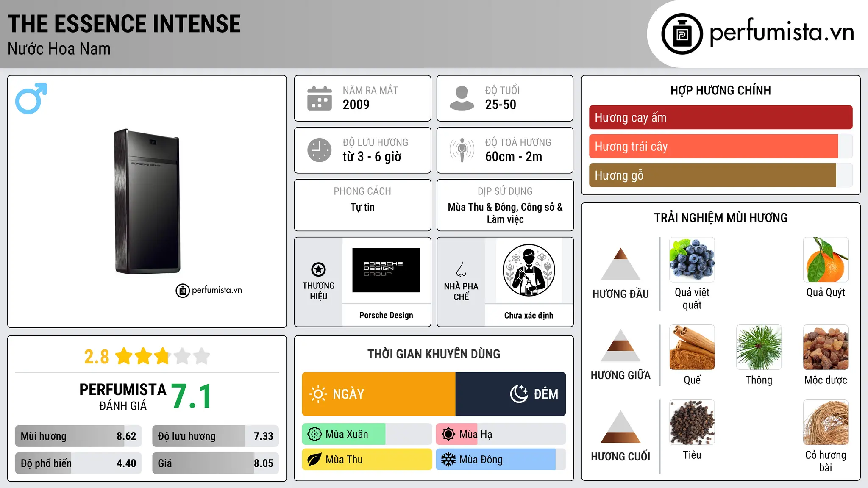
Task: Click the THỜI GIAN KHUYÊN DÙNG heading
Action: click(434, 354)
